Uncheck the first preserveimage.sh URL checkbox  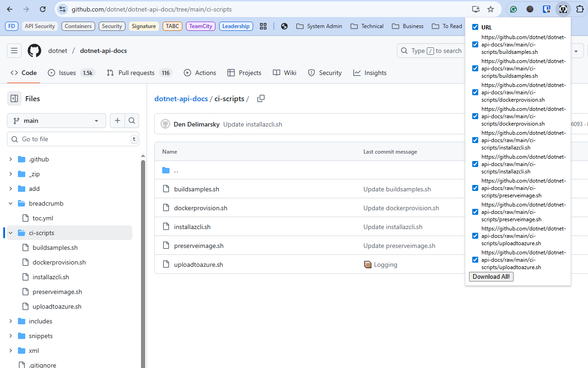pos(475,188)
